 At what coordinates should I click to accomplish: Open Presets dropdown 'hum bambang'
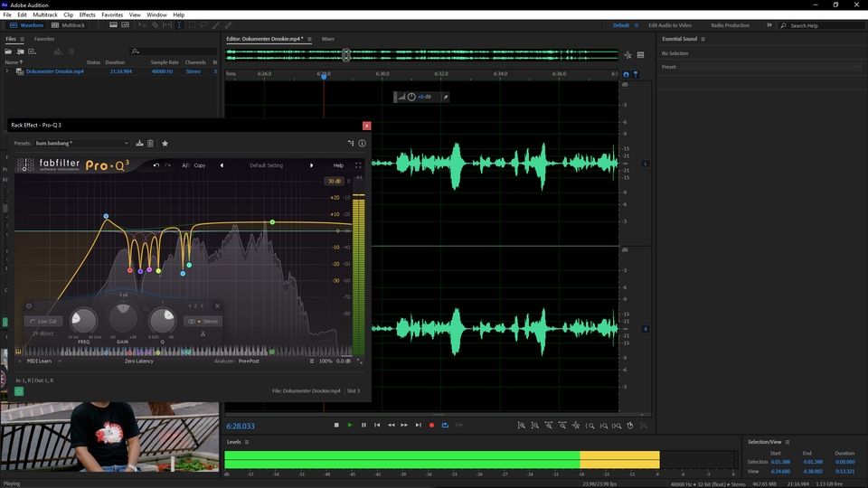point(82,144)
